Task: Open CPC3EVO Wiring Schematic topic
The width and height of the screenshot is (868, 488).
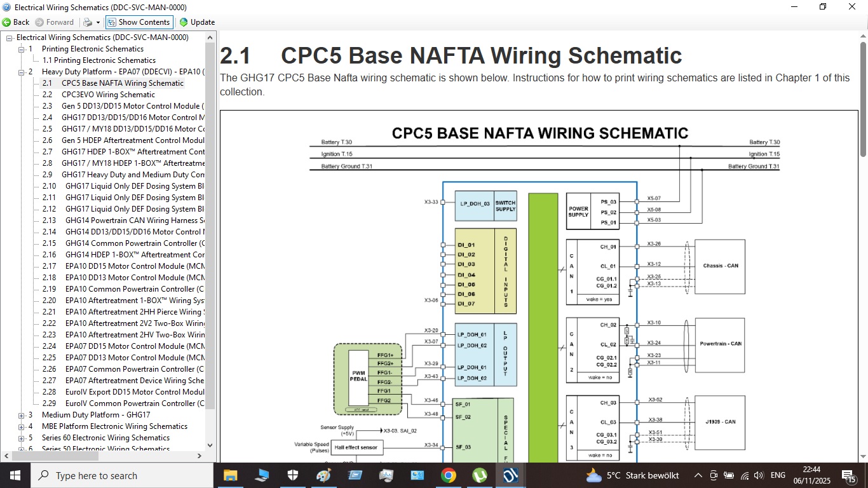Action: click(108, 95)
